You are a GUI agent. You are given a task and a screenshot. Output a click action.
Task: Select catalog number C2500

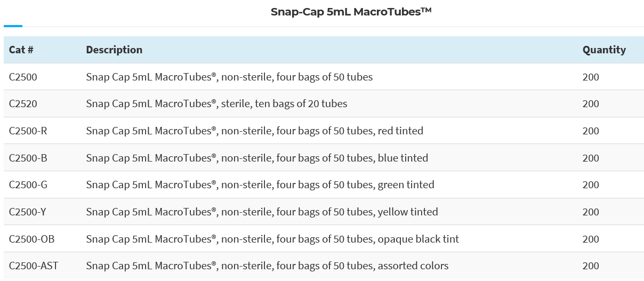[x=23, y=77]
